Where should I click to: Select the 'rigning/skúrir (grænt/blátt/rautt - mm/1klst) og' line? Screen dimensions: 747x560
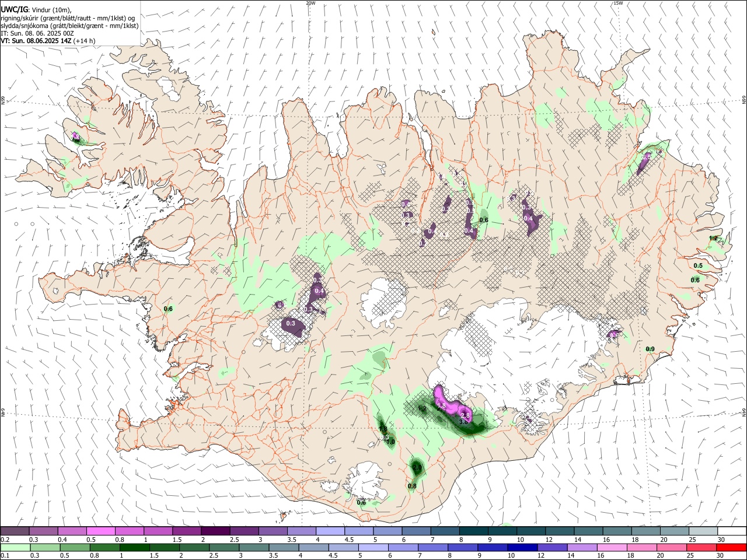68,17
